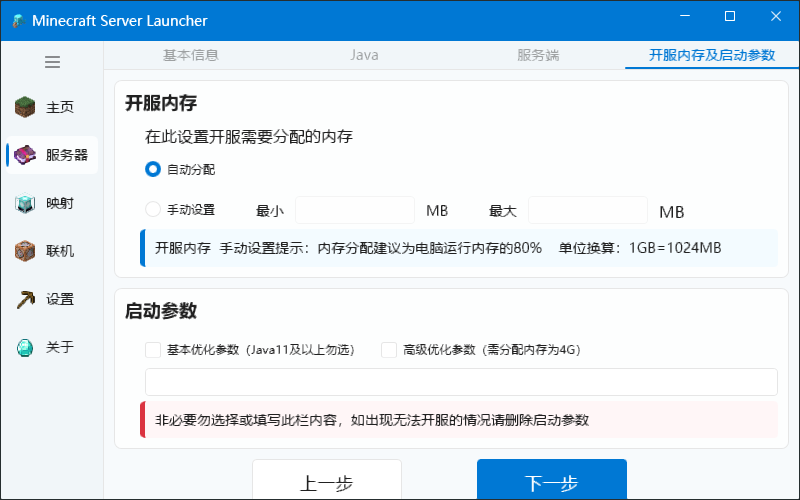Open 设置 pickaxe icon
The width and height of the screenshot is (800, 500).
pos(25,299)
